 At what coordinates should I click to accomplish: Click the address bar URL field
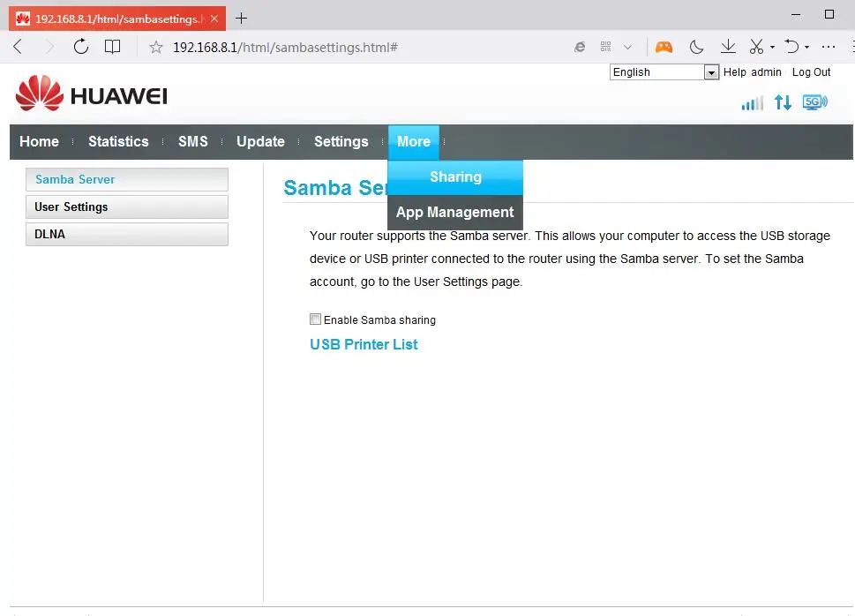coord(285,48)
